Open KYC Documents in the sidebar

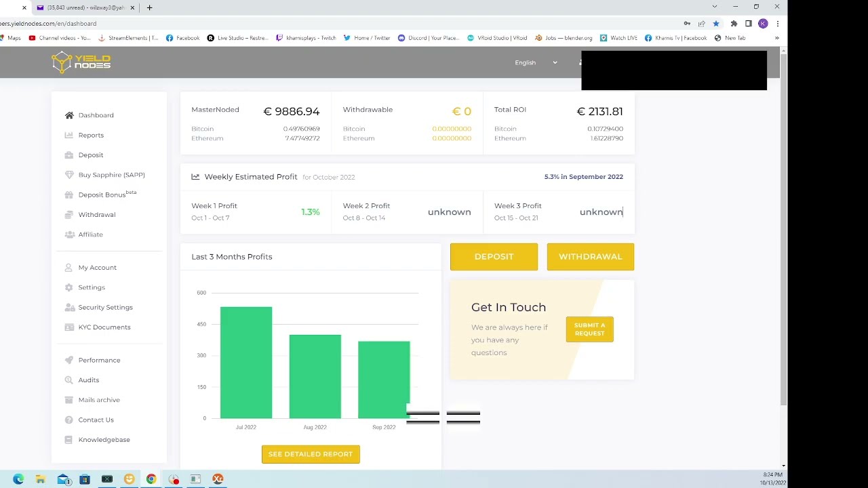tap(104, 327)
